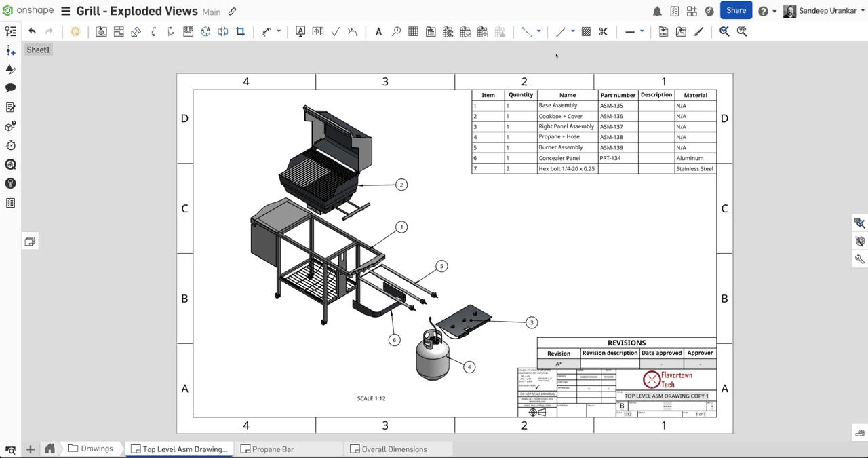Insert a table into the drawing
The image size is (868, 458).
pyautogui.click(x=413, y=31)
